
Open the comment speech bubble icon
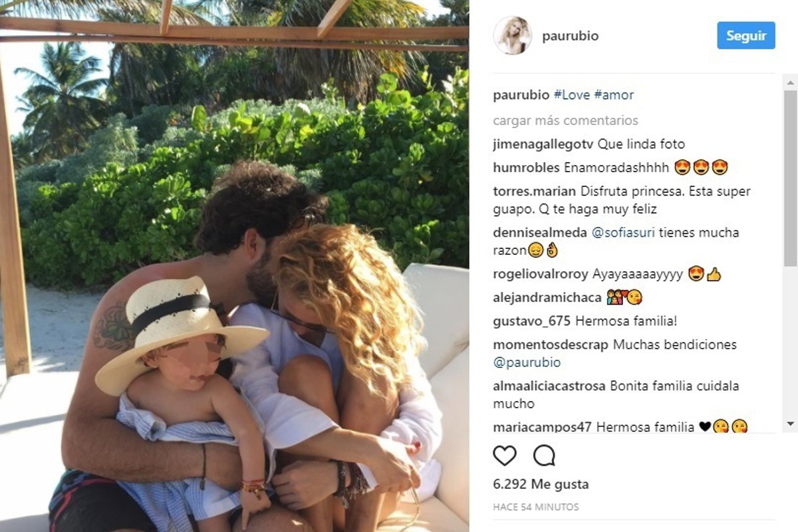pos(544,456)
